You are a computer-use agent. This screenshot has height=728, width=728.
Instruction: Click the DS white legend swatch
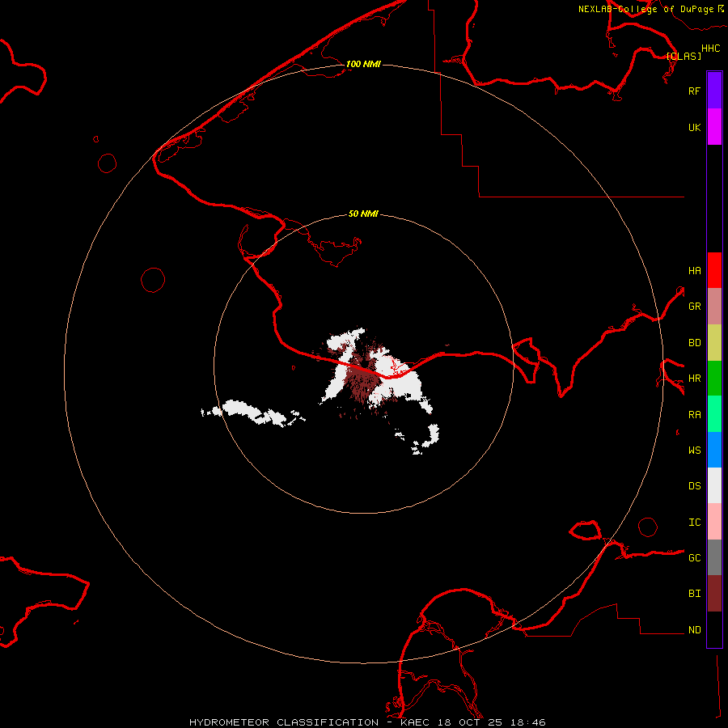(x=714, y=485)
